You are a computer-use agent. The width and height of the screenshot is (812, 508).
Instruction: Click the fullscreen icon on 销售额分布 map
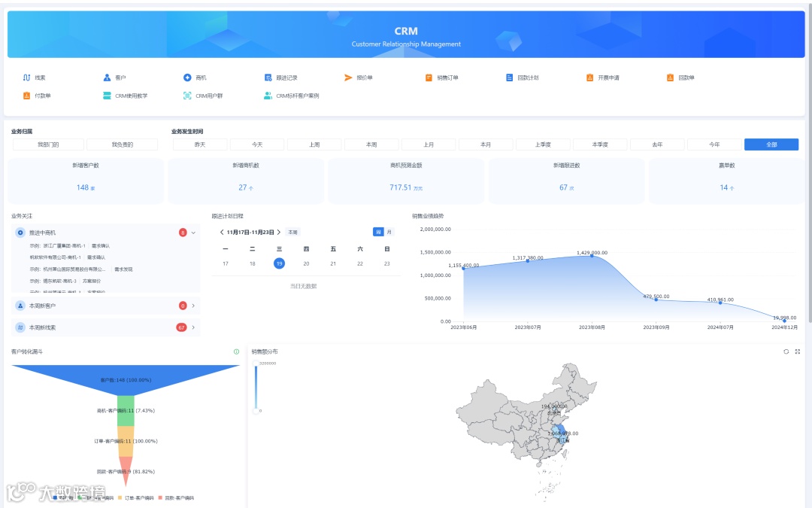click(x=798, y=351)
